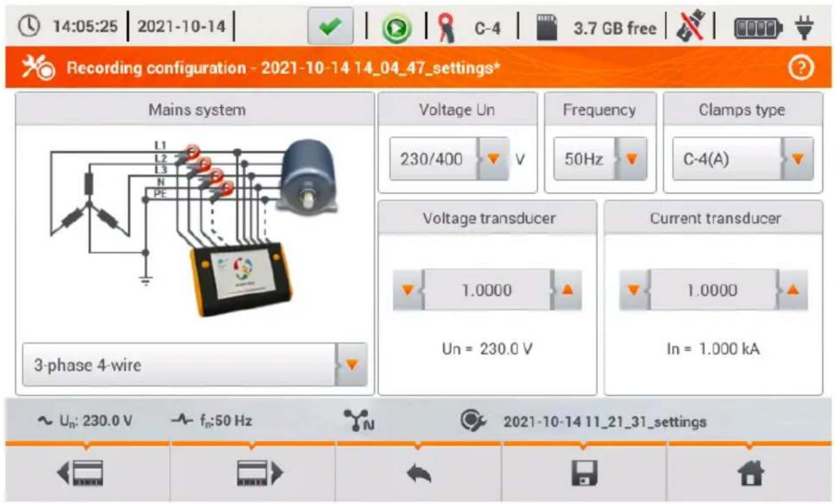Increase the current transducer ratio

[x=793, y=290]
